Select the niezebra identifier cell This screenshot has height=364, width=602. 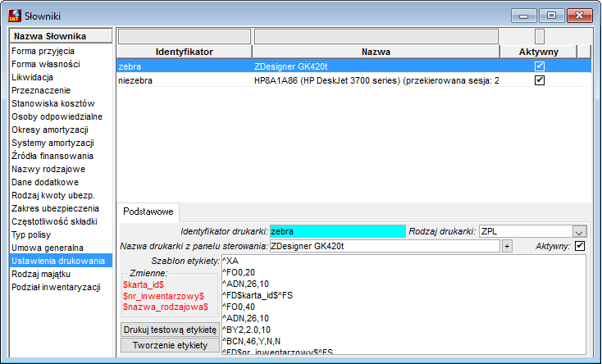coord(185,80)
